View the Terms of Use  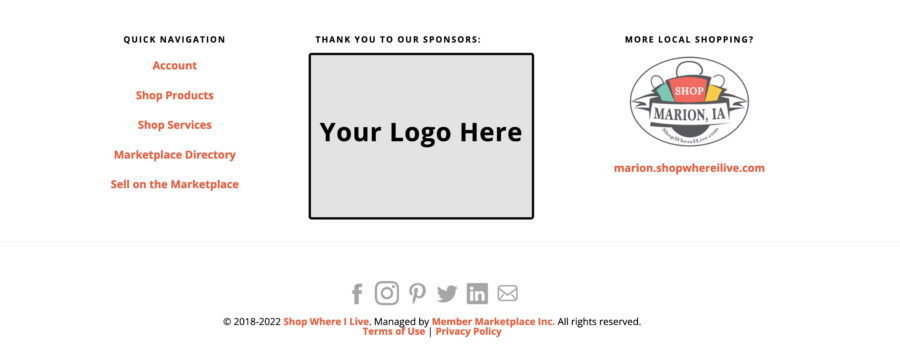(394, 331)
